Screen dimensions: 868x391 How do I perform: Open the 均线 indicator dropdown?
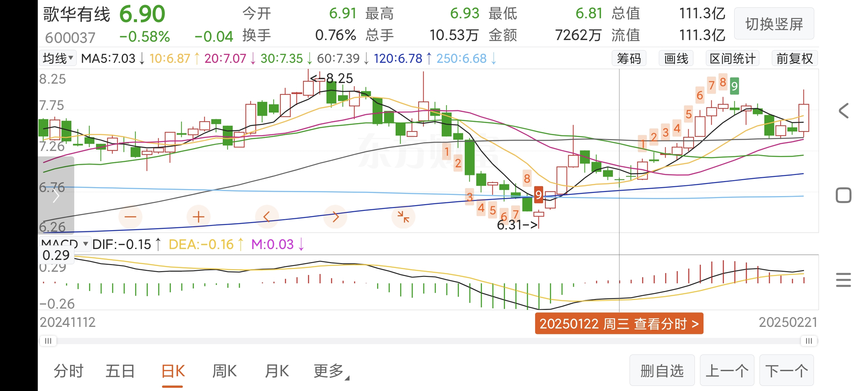(x=58, y=58)
